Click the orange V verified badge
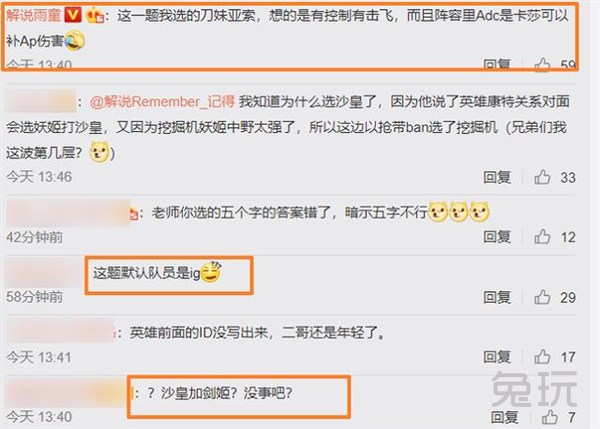 [73, 16]
